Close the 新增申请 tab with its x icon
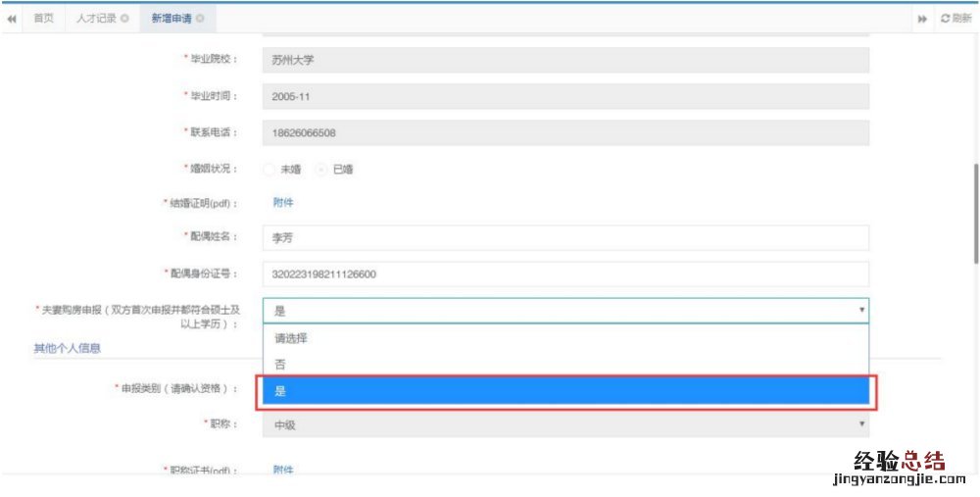980x497 pixels. 200,19
